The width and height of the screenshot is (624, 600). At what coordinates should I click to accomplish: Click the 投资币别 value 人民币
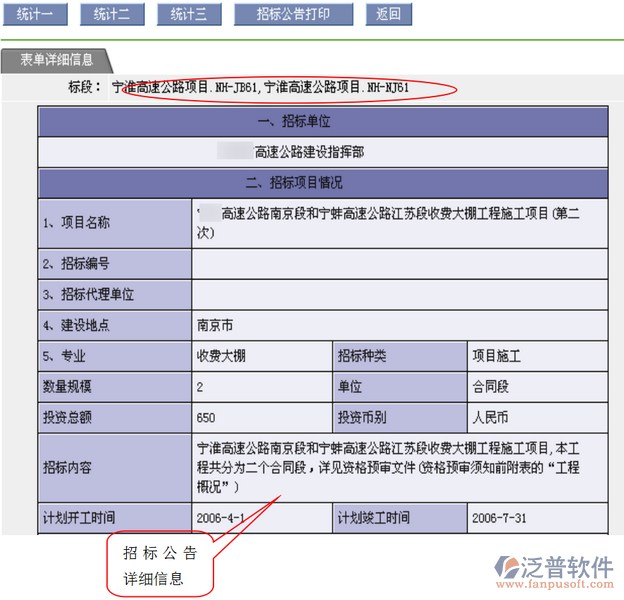(490, 417)
